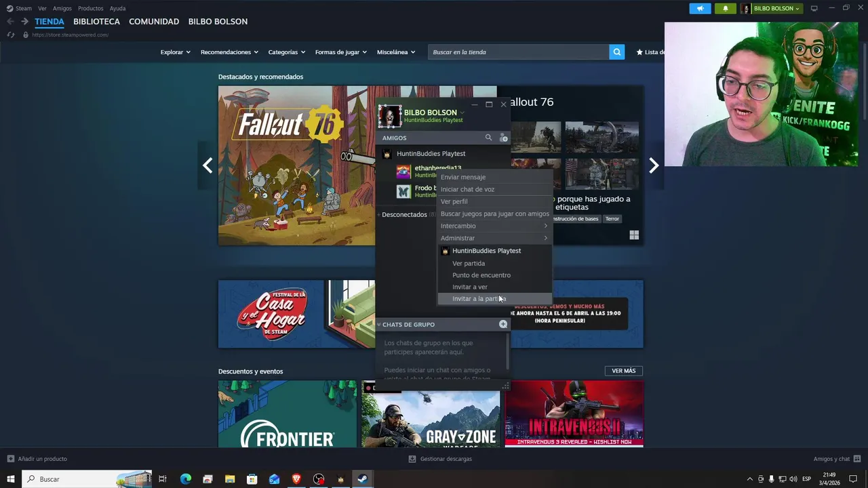Open Microsoft Edge from the taskbar
The width and height of the screenshot is (868, 488).
click(x=185, y=479)
